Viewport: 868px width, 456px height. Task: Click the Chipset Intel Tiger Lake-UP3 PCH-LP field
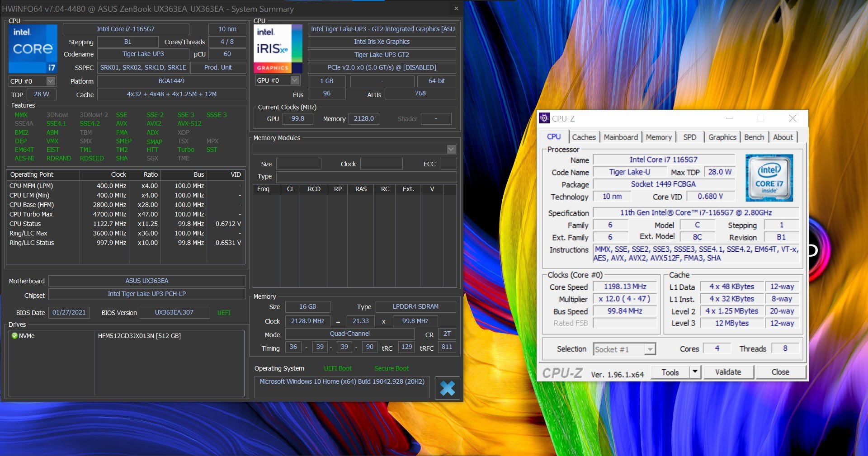(147, 294)
